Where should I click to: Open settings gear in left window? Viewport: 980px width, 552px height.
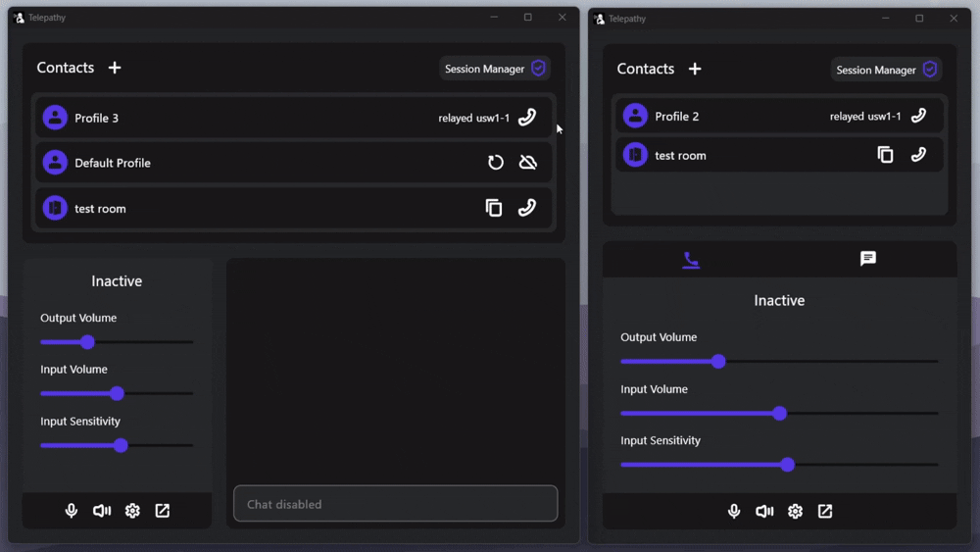132,511
